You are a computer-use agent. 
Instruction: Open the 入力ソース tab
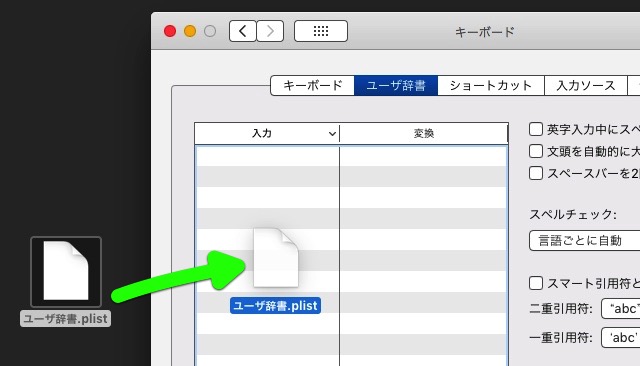pos(586,86)
